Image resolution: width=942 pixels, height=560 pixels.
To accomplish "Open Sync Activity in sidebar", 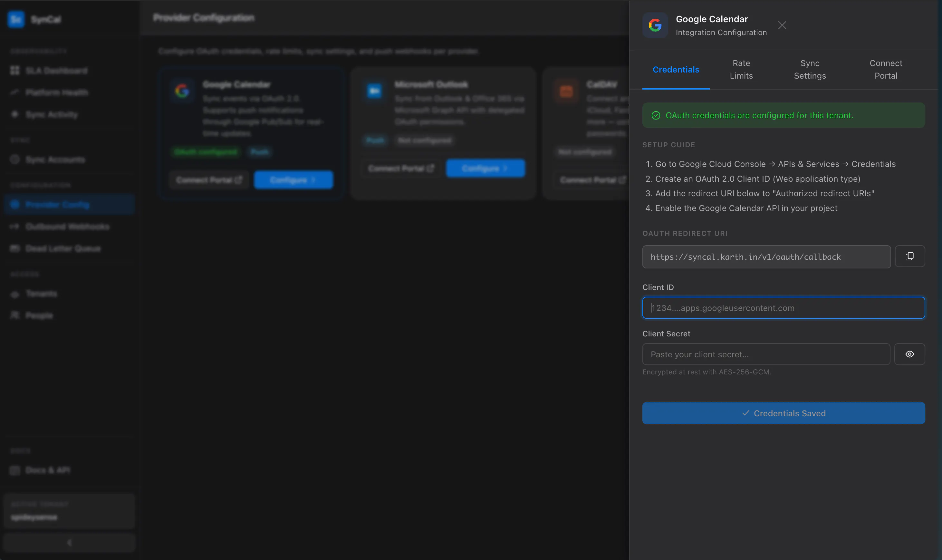I will pyautogui.click(x=69, y=114).
